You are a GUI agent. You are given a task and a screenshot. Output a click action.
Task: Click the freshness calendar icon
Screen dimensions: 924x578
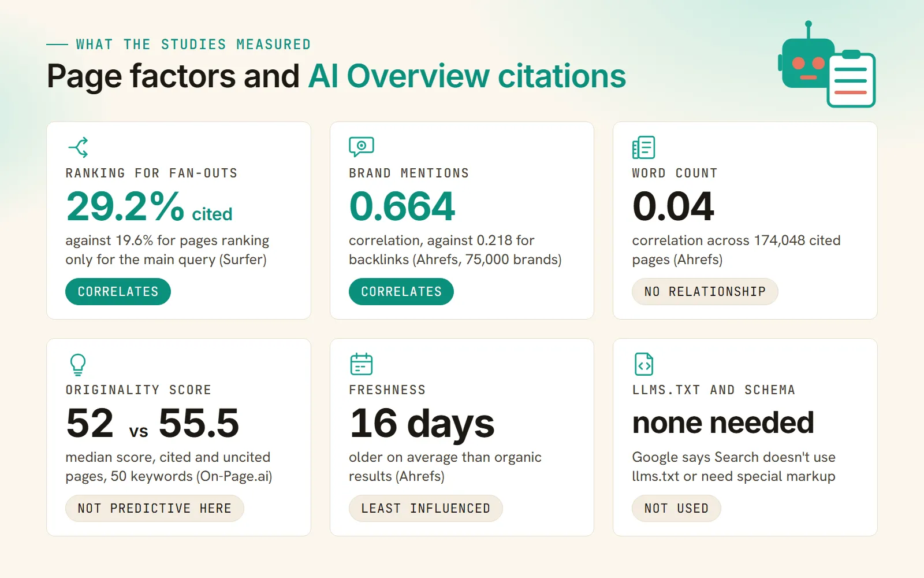[362, 364]
